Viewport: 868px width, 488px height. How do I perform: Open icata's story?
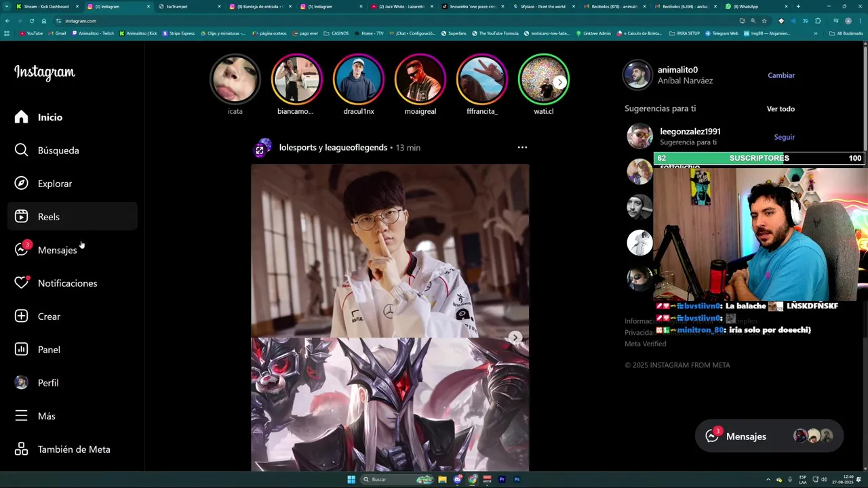[x=235, y=79]
